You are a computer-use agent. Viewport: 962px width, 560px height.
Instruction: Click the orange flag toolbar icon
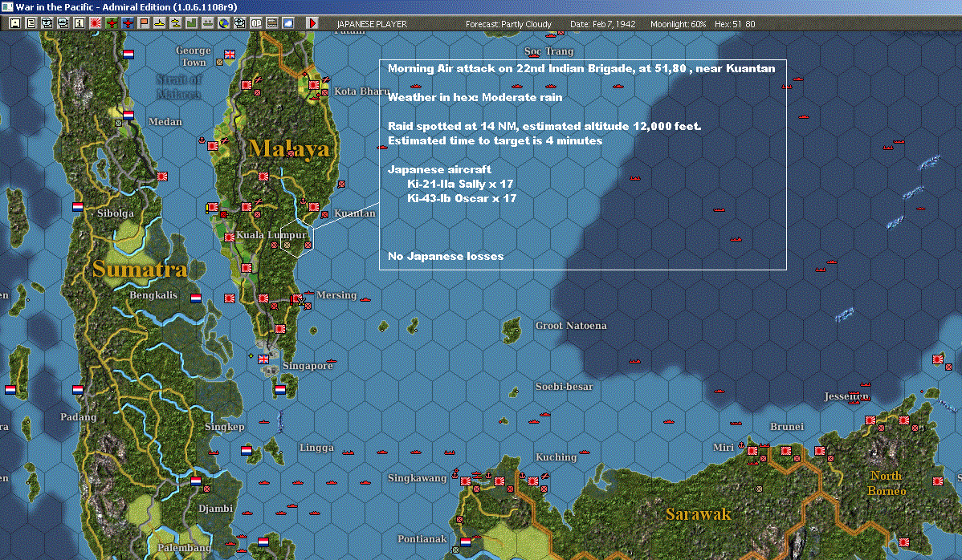[144, 23]
